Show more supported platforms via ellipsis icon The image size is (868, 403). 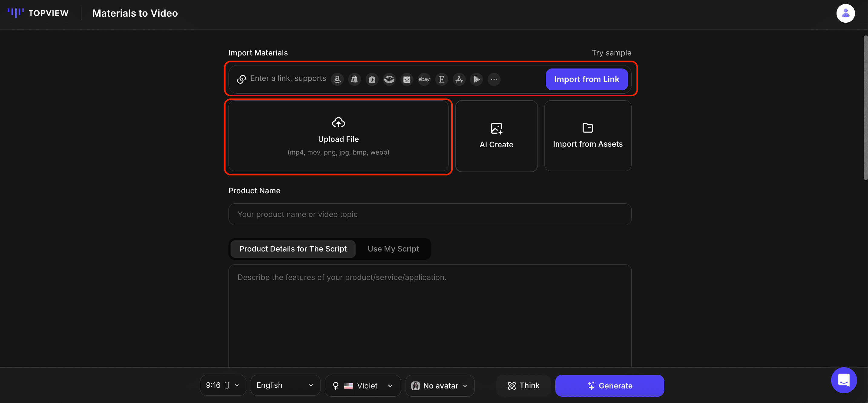tap(494, 79)
